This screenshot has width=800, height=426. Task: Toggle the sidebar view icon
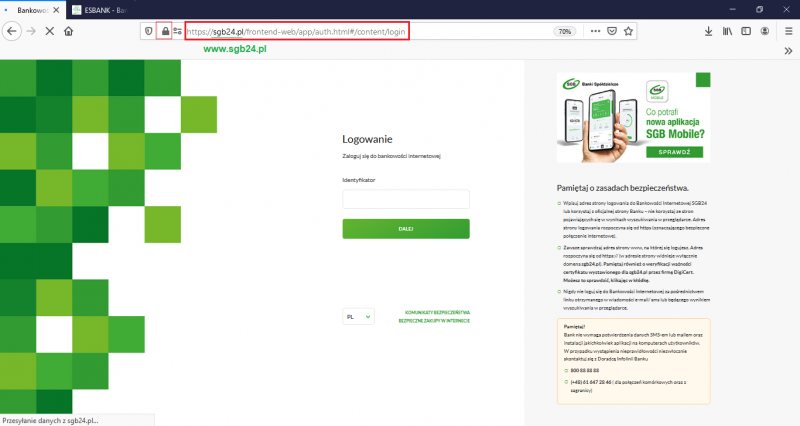point(746,31)
